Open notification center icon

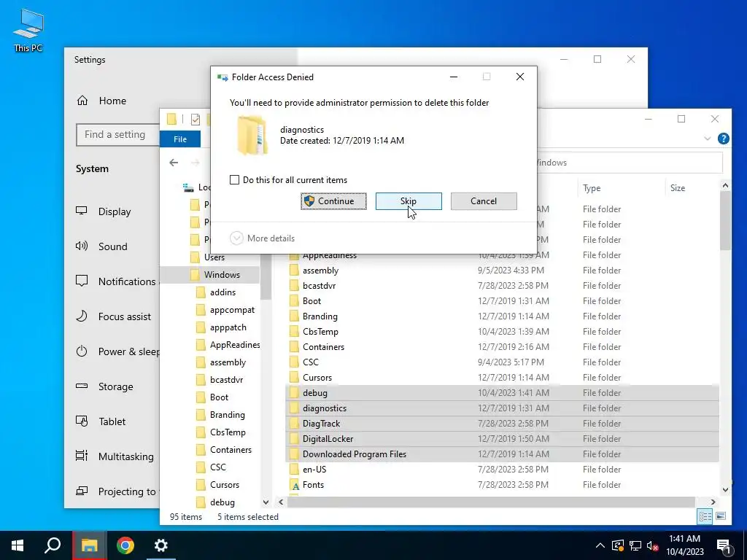click(724, 546)
